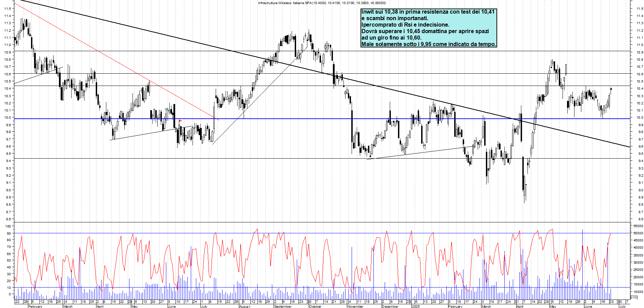
Task: Click the November label on the date axis
Action: [355, 306]
